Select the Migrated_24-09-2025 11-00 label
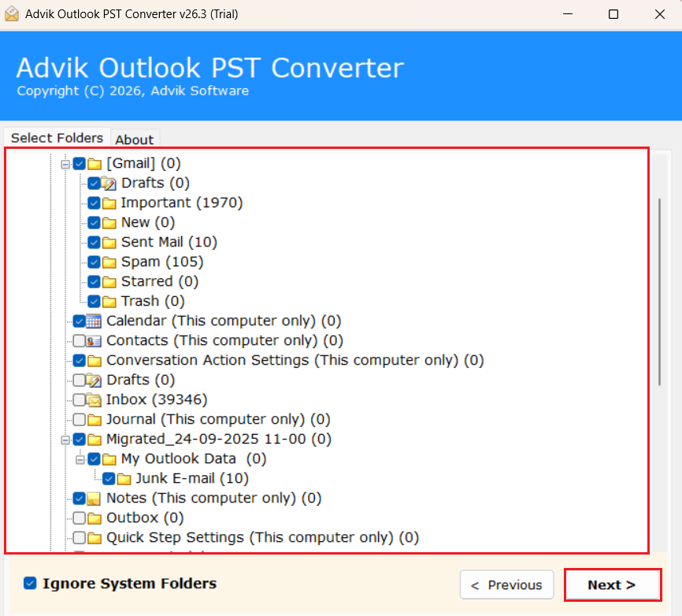682x616 pixels. coord(219,439)
